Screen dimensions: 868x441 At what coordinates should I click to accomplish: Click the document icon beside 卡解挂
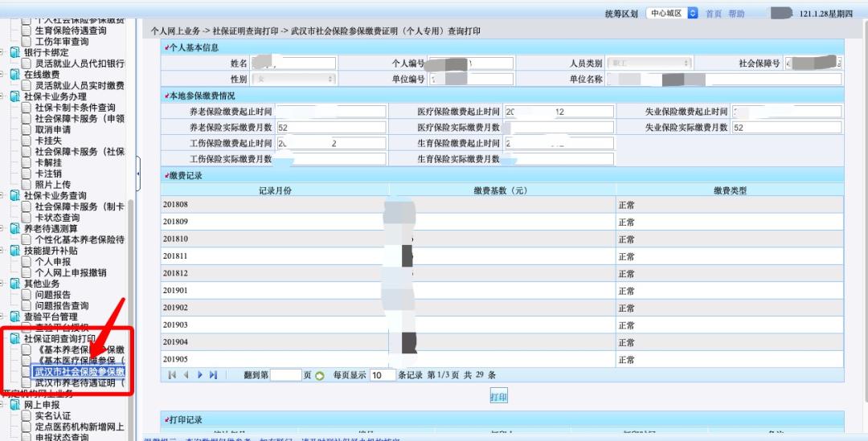click(x=27, y=163)
